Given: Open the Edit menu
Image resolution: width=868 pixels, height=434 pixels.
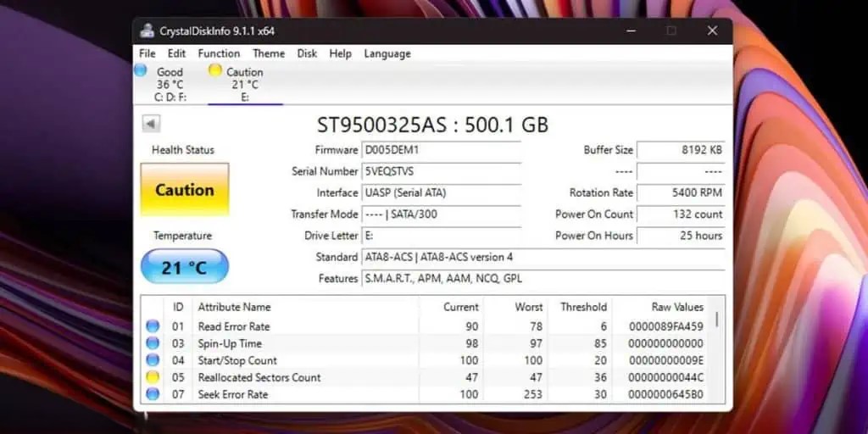Looking at the screenshot, I should click(176, 53).
